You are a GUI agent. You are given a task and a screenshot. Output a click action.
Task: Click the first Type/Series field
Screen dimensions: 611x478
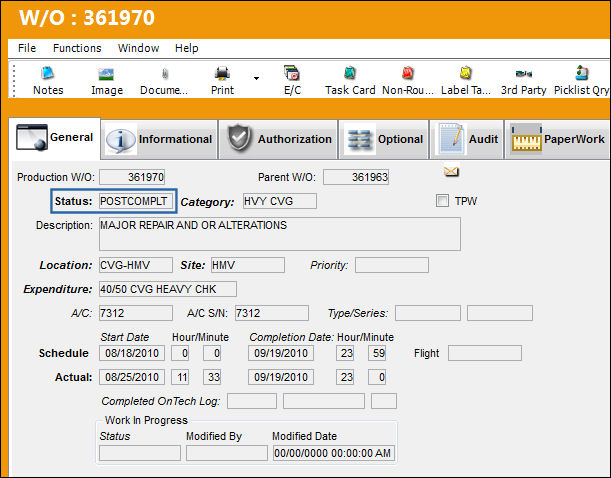click(x=428, y=313)
